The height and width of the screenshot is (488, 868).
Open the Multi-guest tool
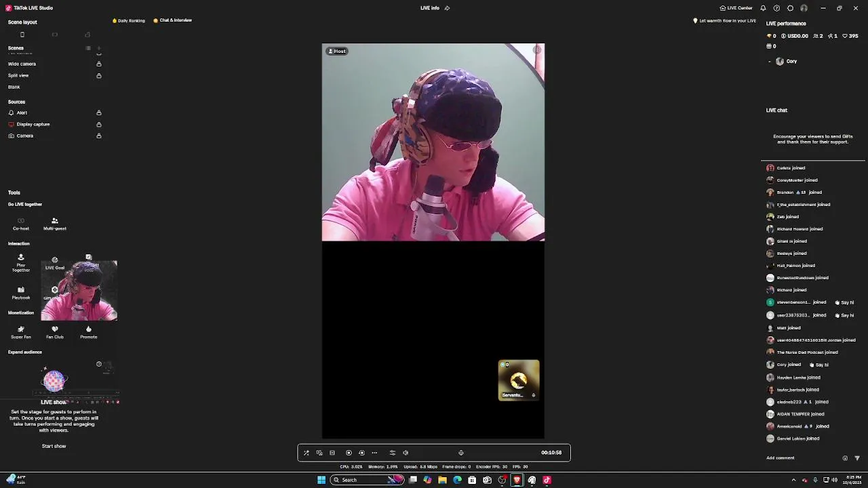(x=55, y=224)
